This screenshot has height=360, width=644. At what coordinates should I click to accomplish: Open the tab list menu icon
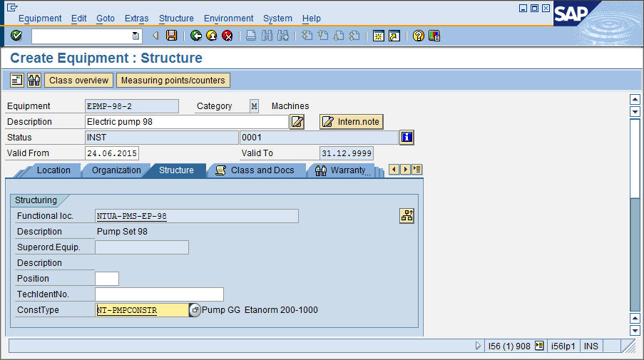(x=417, y=169)
